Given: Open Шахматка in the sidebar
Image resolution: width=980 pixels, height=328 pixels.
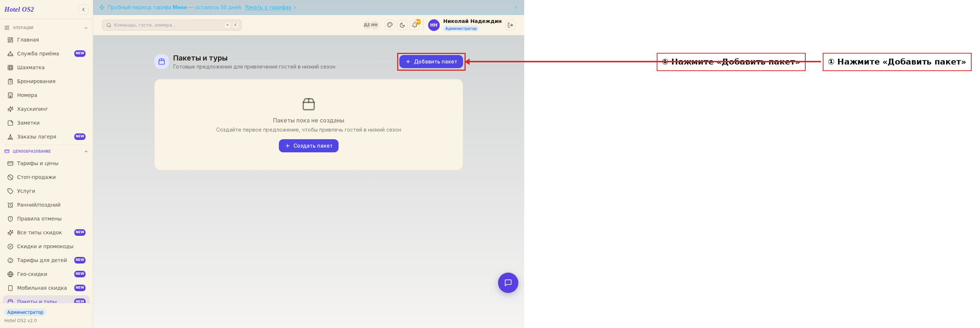Looking at the screenshot, I should [x=46, y=67].
